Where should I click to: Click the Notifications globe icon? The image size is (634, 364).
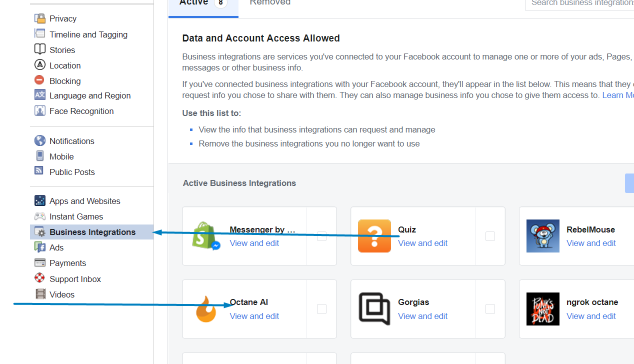[39, 141]
